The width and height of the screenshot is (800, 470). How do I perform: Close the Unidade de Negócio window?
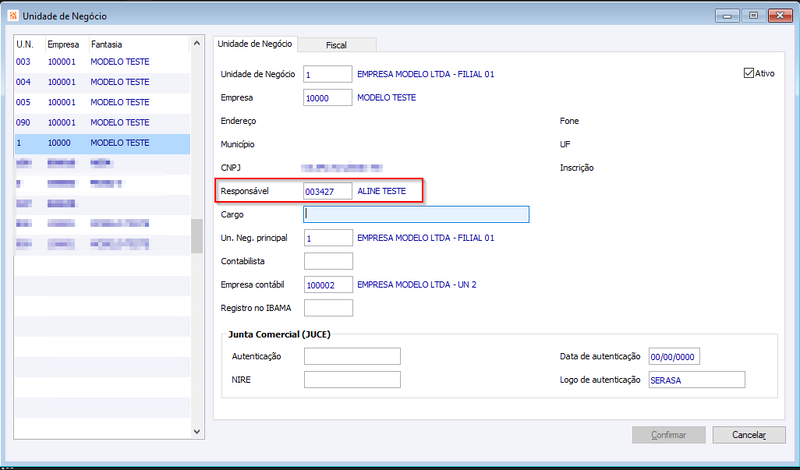tap(780, 16)
